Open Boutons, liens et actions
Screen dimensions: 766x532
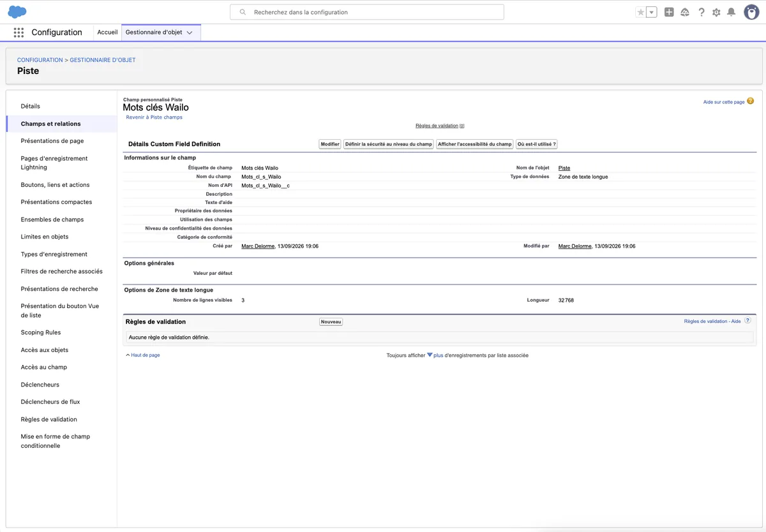pos(56,185)
